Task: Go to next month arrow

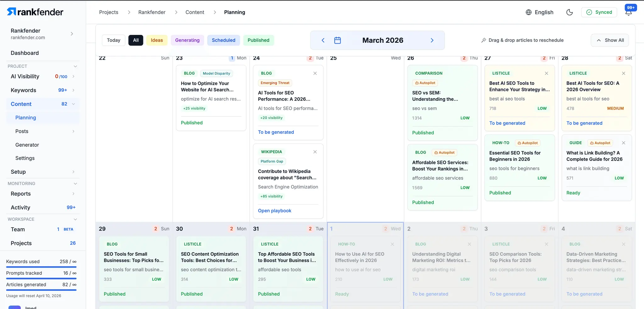Action: coord(432,40)
